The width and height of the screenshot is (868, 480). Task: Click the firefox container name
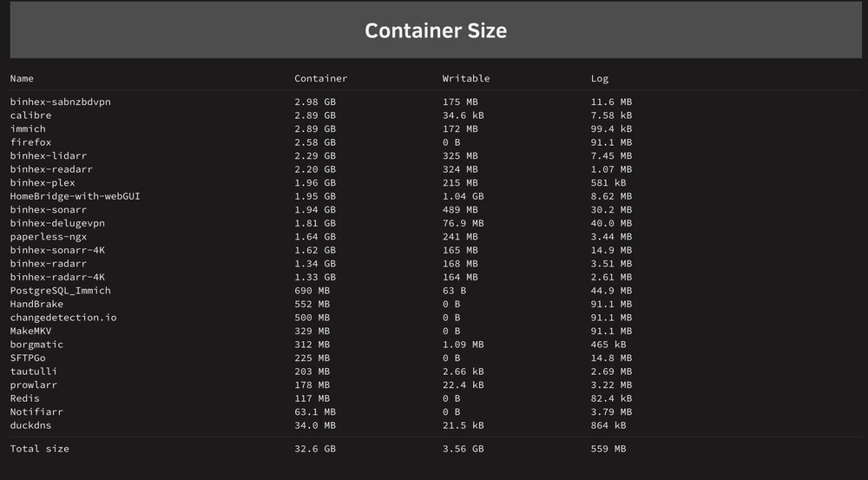[x=30, y=142]
